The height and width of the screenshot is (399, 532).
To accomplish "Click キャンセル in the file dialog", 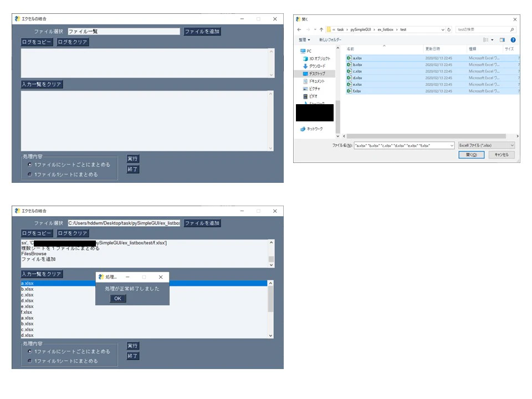I will pyautogui.click(x=502, y=155).
